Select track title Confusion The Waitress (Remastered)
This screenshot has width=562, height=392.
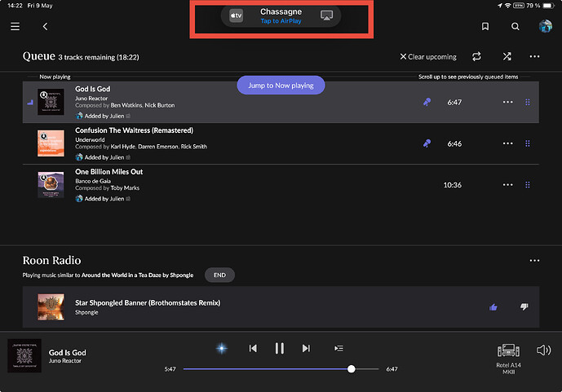(x=134, y=130)
